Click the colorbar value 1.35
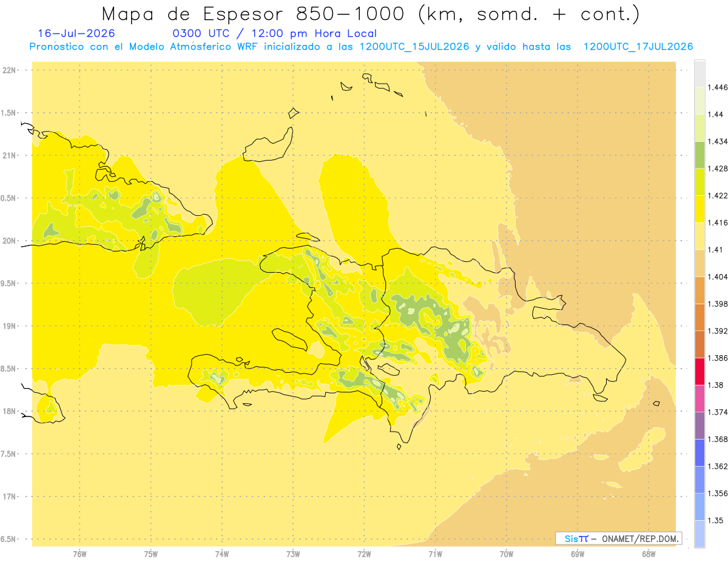This screenshot has width=728, height=562. pyautogui.click(x=716, y=520)
